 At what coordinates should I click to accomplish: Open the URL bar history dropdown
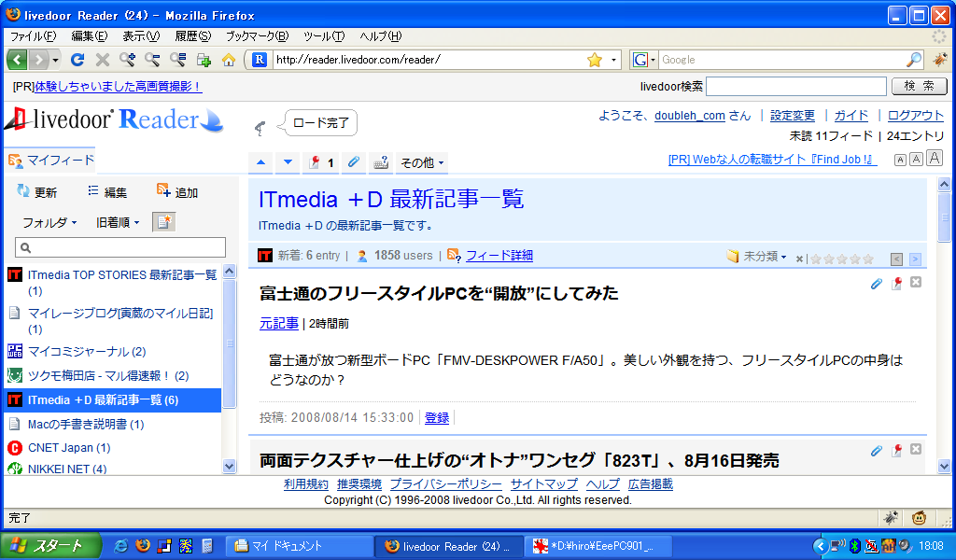tap(613, 60)
